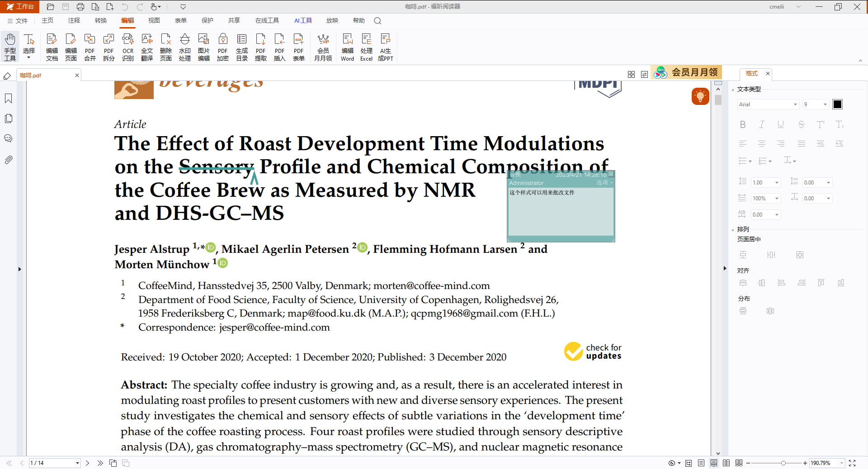
Task: Toggle Bold text formatting
Action: point(743,124)
